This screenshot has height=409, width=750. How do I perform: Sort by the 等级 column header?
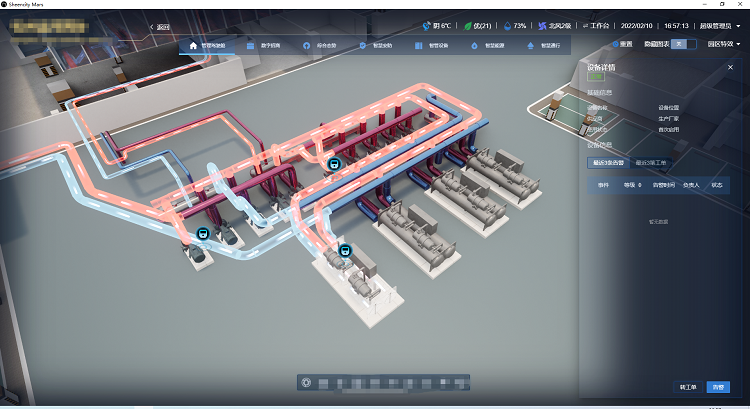point(632,185)
